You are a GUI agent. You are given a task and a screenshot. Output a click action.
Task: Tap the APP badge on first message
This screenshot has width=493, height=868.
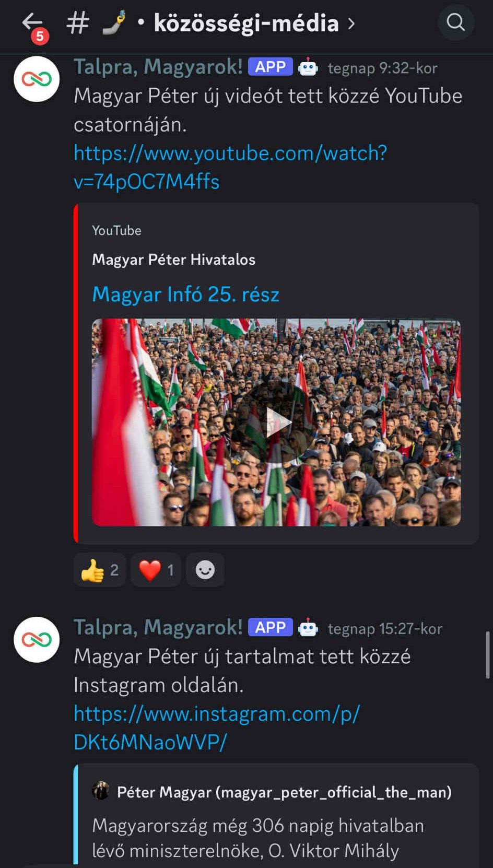[271, 67]
